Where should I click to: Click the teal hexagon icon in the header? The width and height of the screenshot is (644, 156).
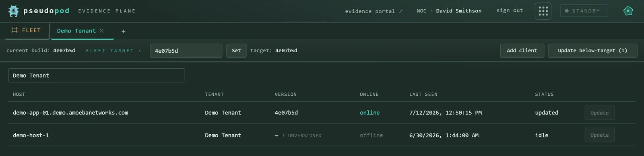(x=628, y=11)
